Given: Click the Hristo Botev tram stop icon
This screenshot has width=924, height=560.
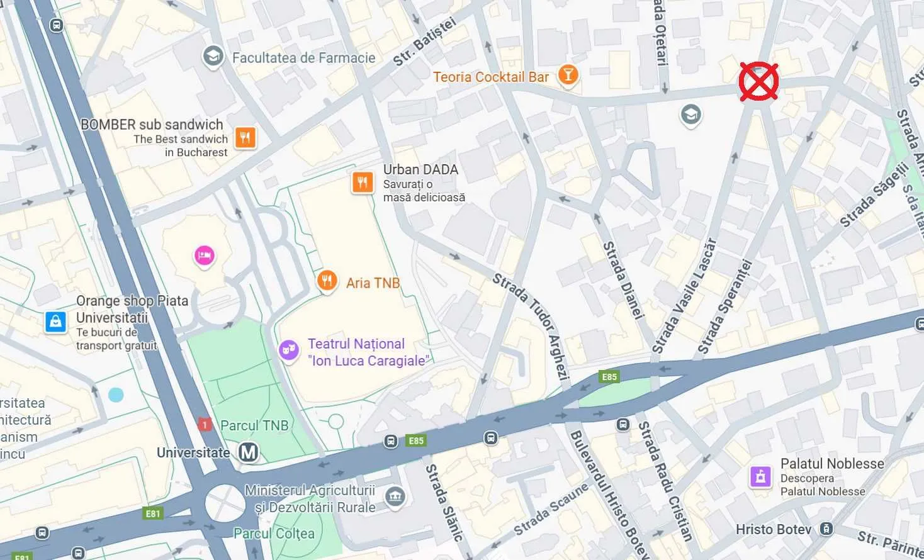Looking at the screenshot, I should point(827,529).
